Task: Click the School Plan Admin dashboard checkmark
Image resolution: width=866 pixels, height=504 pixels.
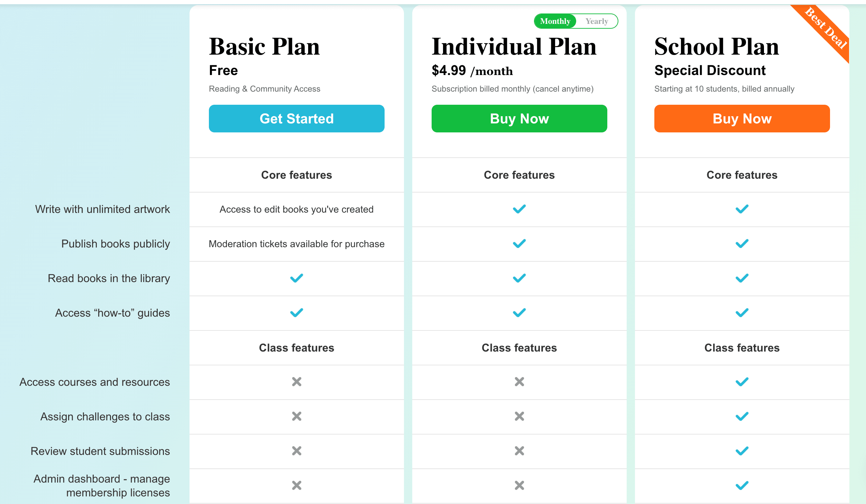Action: 741,485
